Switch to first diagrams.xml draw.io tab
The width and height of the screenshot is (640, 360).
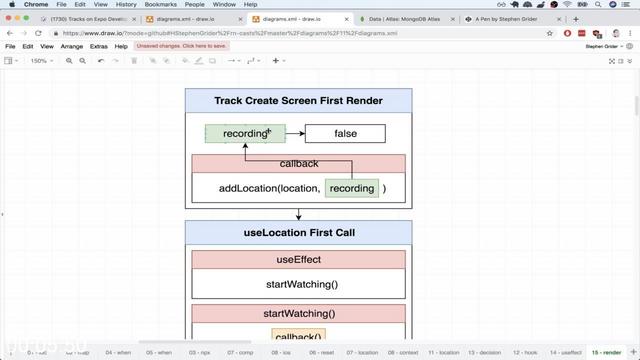tap(194, 19)
